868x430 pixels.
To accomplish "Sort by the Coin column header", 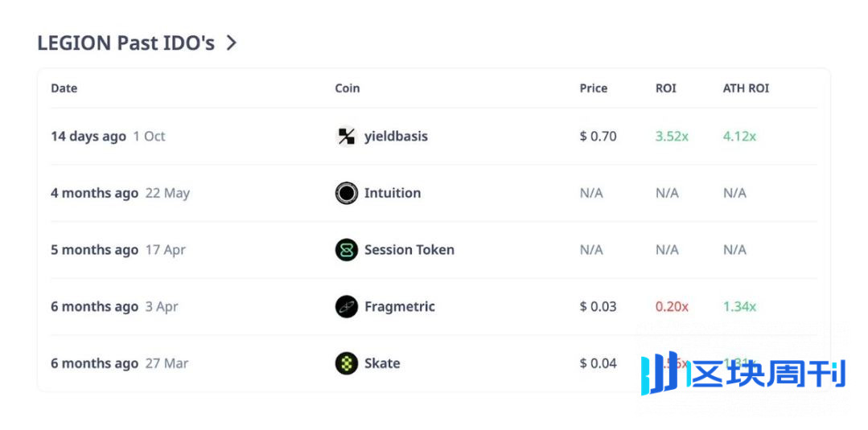I will 348,88.
